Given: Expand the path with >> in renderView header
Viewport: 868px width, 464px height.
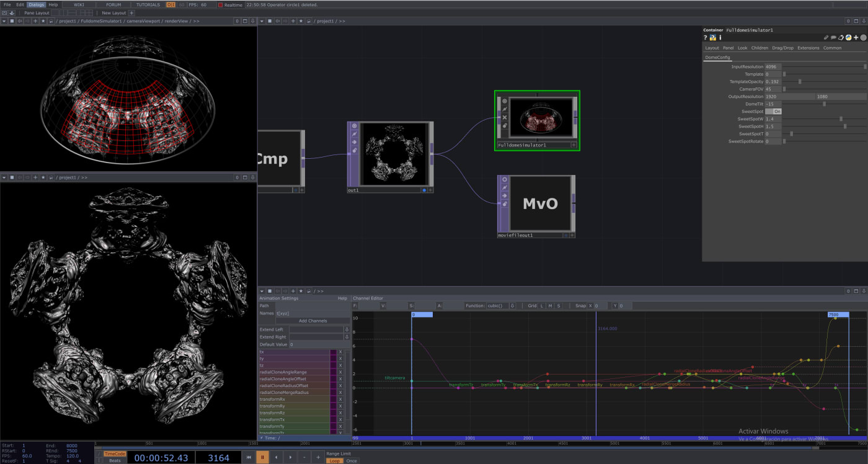Looking at the screenshot, I should click(x=196, y=21).
